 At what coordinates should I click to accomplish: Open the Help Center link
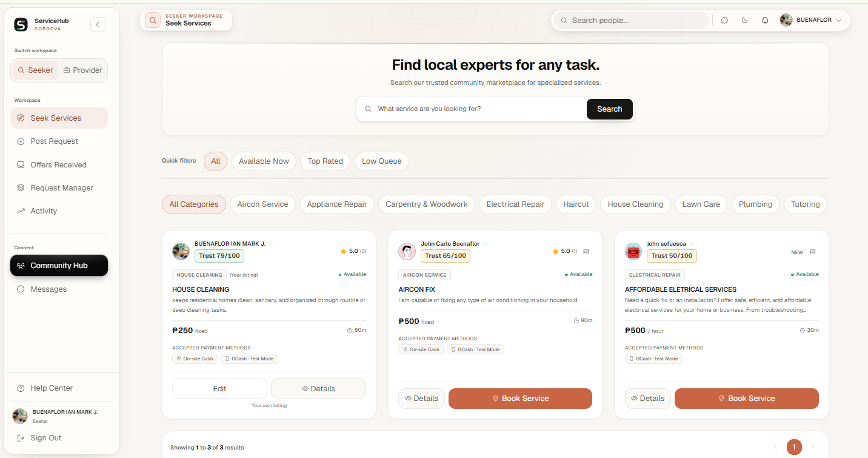(x=59, y=388)
